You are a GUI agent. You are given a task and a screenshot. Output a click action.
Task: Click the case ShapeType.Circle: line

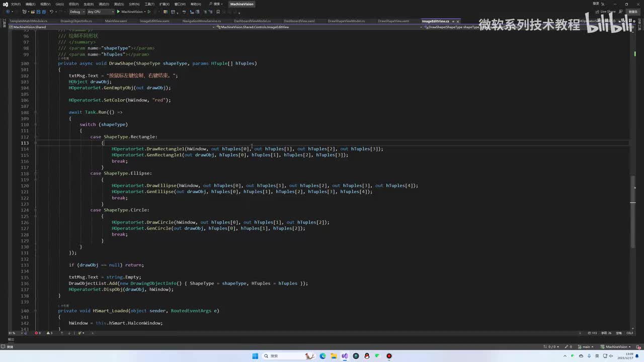(120, 210)
